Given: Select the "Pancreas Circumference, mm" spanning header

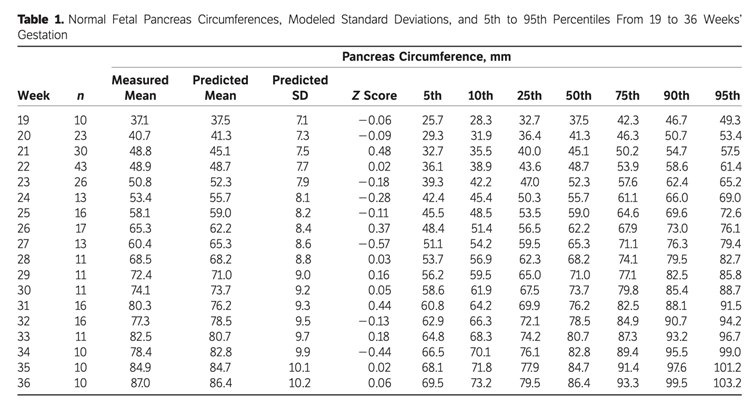Looking at the screenshot, I should pyautogui.click(x=426, y=57).
